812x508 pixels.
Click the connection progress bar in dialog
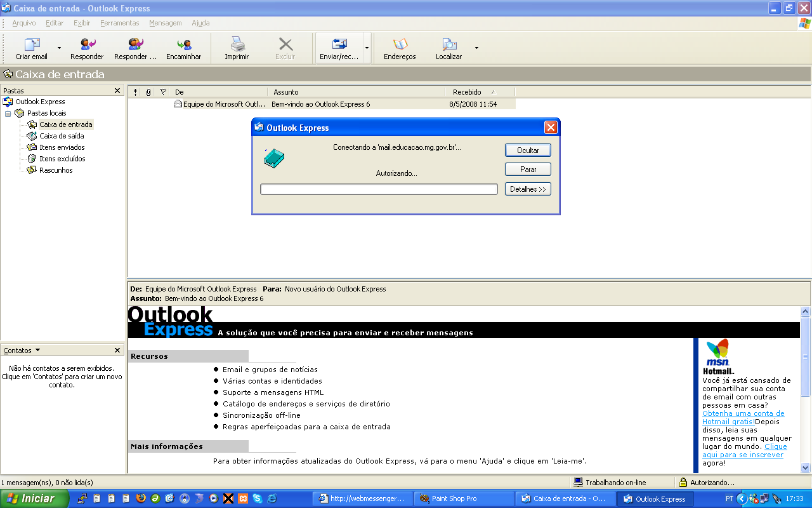(x=379, y=189)
